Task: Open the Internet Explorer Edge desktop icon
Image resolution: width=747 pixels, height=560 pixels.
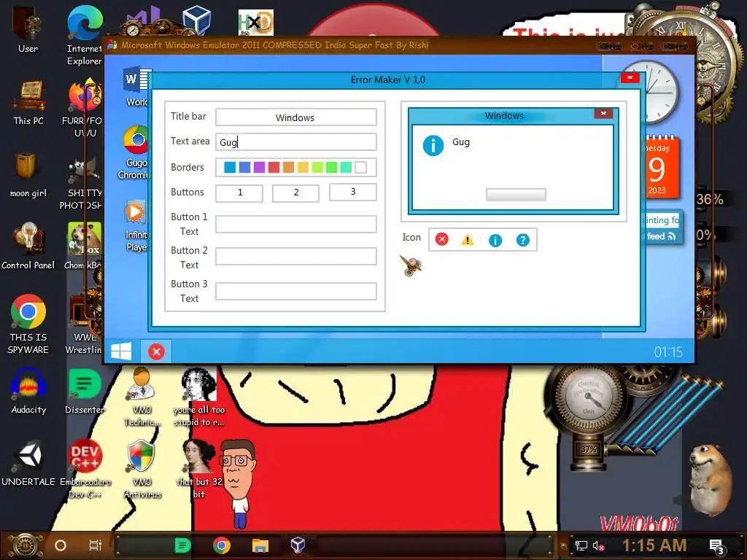Action: (x=85, y=35)
